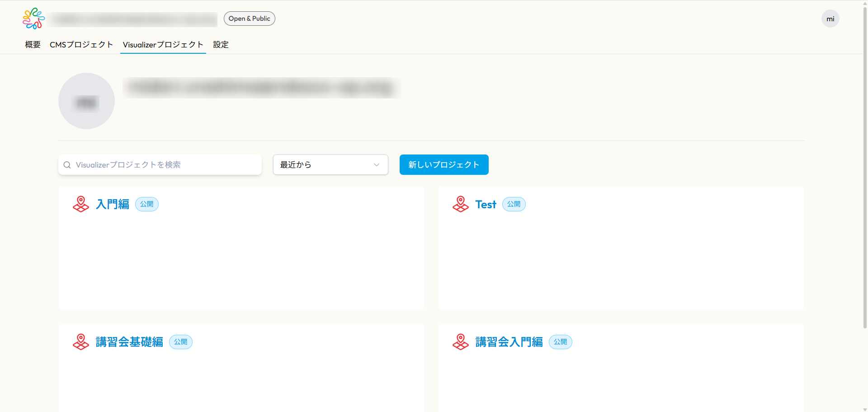
Task: Open the CMSプロジェクト tab
Action: pyautogui.click(x=81, y=45)
